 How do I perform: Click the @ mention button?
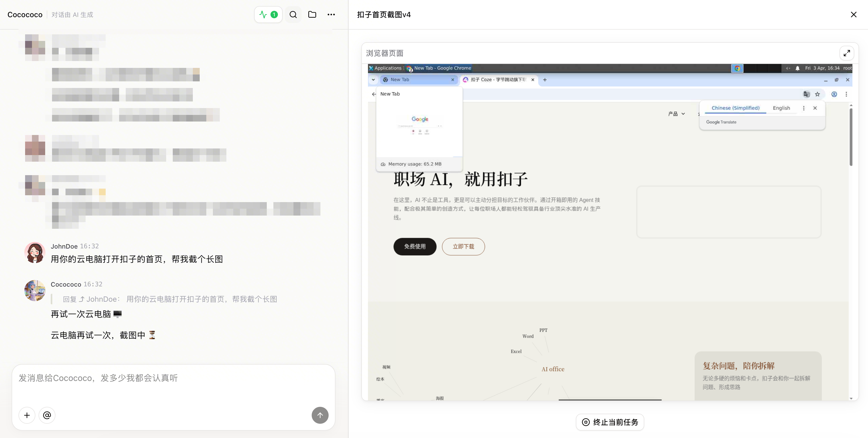[47, 415]
